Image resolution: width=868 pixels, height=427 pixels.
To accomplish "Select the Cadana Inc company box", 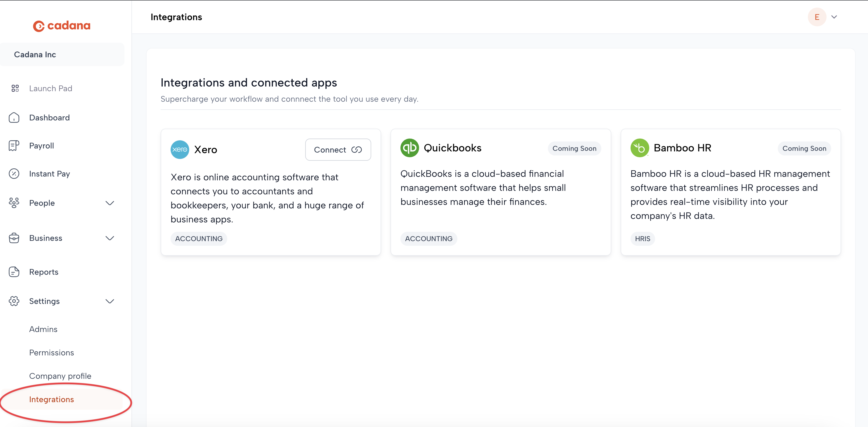I will tap(62, 55).
